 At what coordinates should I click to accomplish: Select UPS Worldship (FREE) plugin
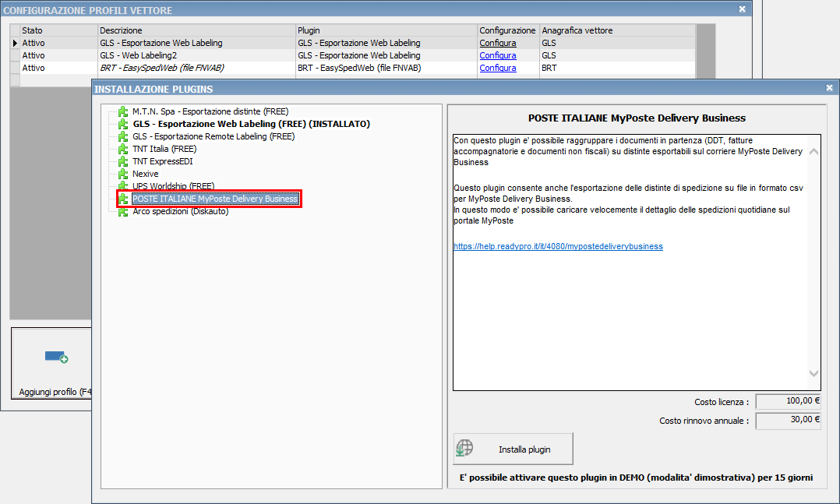(174, 186)
